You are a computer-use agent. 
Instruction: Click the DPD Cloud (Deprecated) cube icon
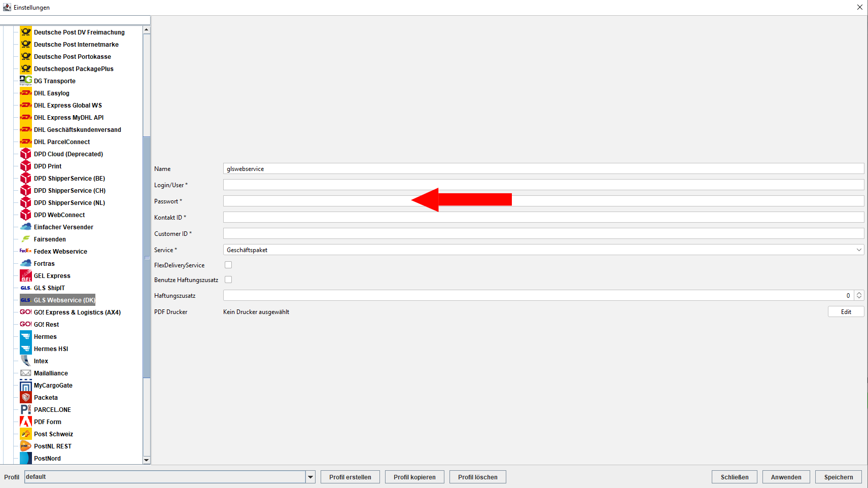[x=26, y=154]
